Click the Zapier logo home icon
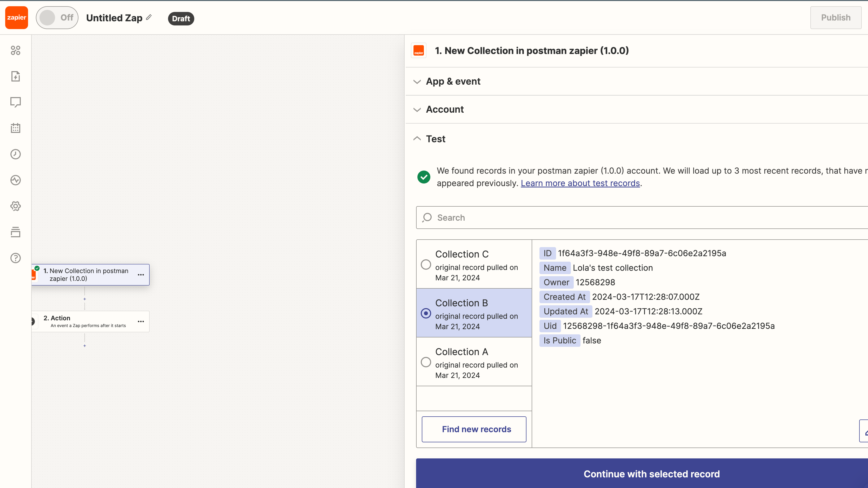 click(17, 17)
